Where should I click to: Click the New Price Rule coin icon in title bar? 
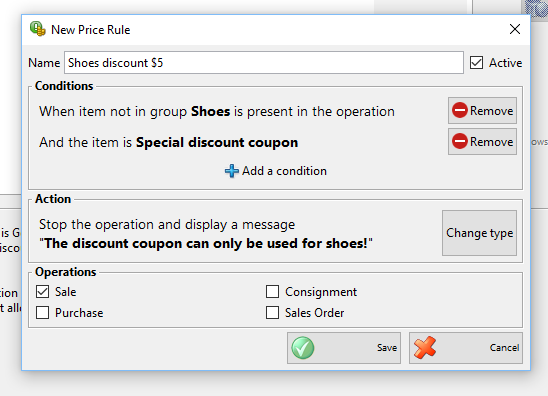(x=37, y=29)
